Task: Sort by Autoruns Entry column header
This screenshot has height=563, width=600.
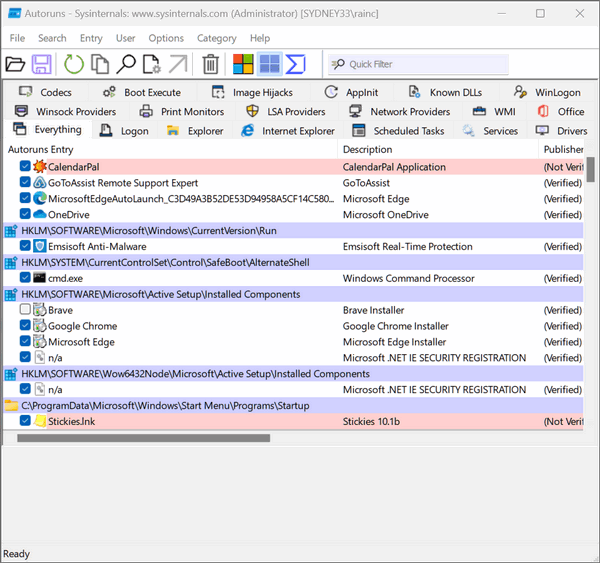Action: point(171,149)
